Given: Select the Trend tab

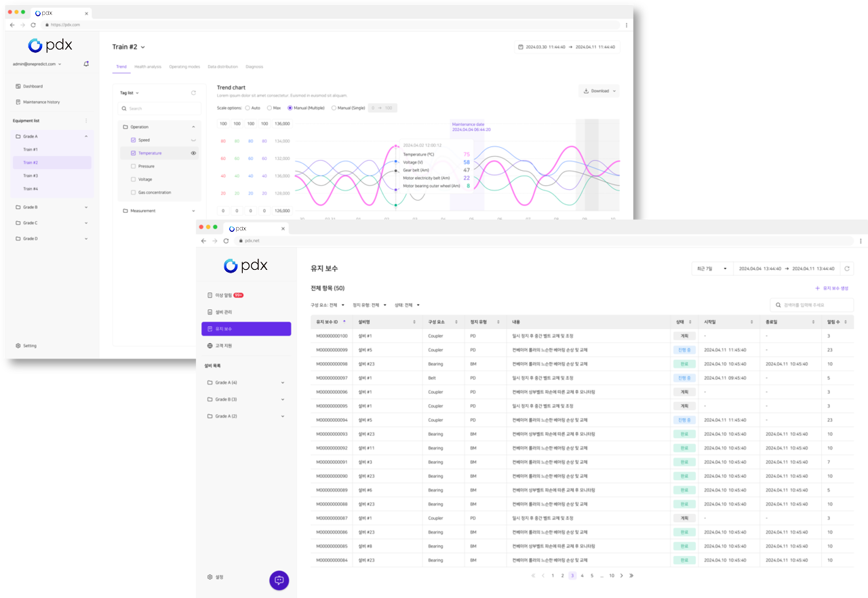Looking at the screenshot, I should [121, 66].
